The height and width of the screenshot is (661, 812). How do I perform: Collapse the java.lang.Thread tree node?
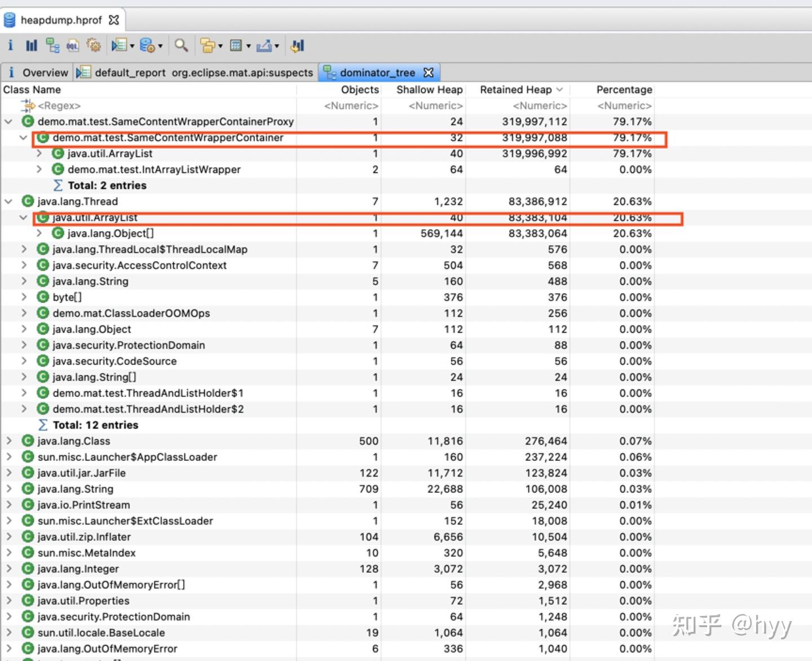8,201
